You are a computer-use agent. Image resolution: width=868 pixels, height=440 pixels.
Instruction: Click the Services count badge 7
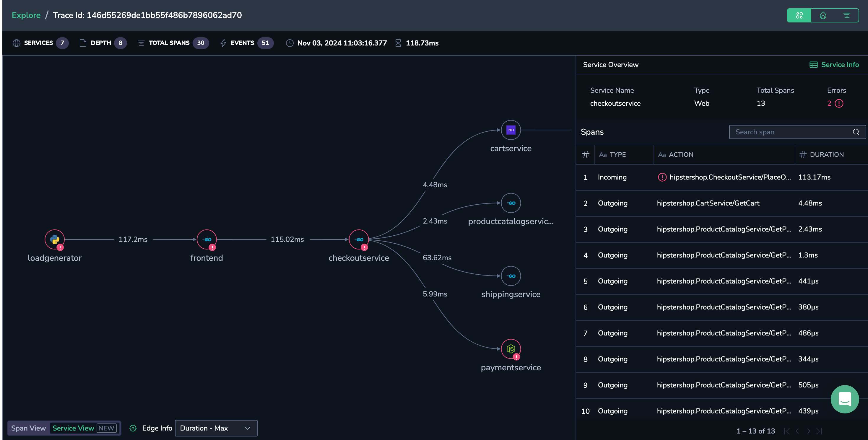coord(62,43)
